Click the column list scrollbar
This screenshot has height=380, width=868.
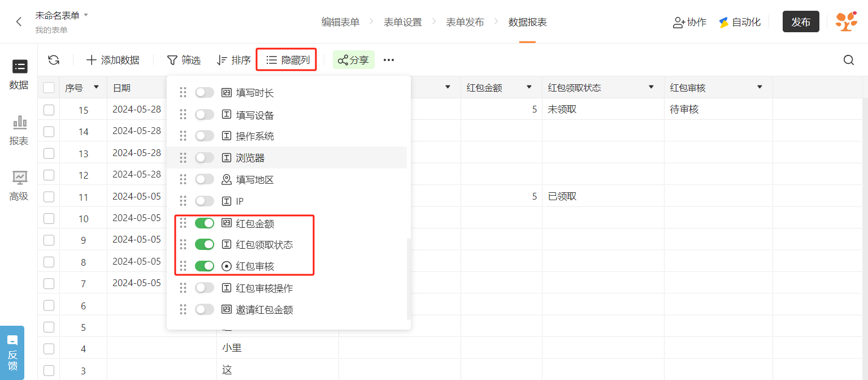[408, 279]
